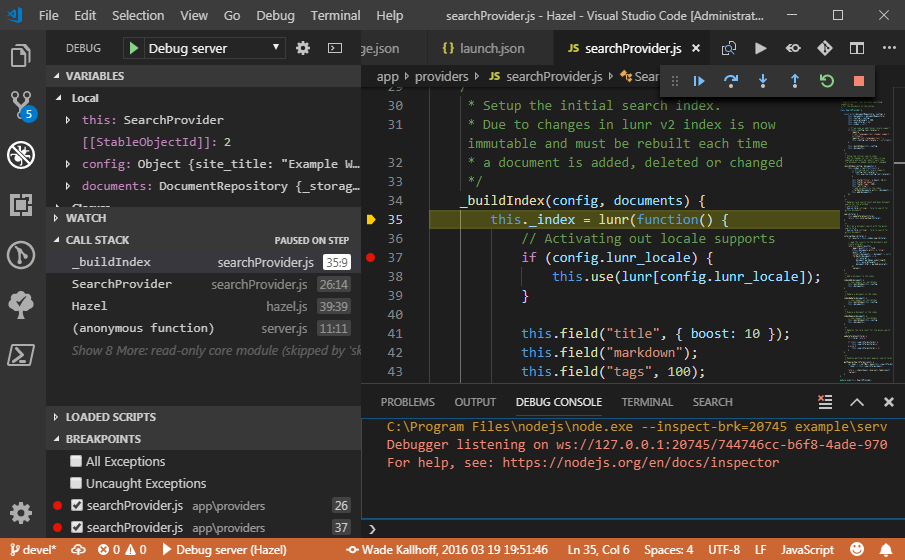Open launch.json via debug gear icon

[x=303, y=48]
